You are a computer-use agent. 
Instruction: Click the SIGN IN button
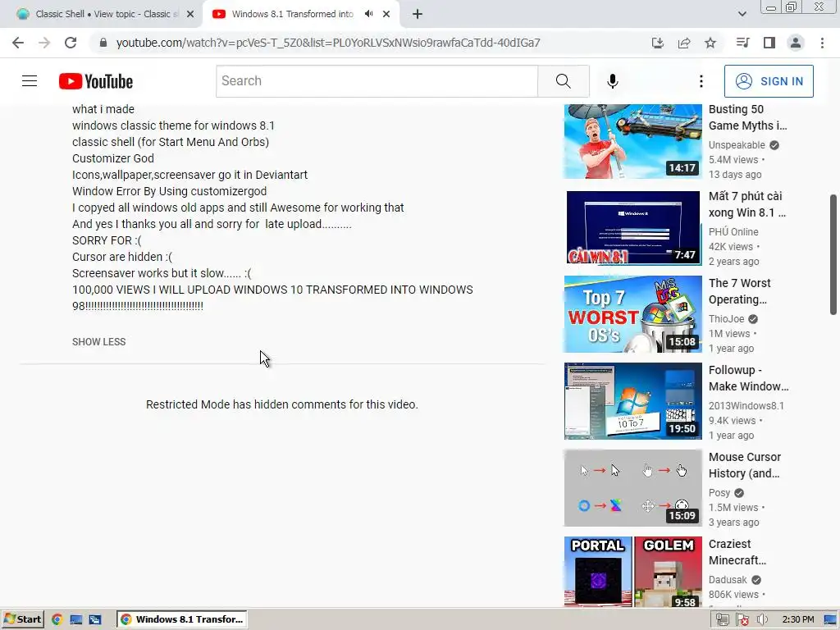coord(769,81)
